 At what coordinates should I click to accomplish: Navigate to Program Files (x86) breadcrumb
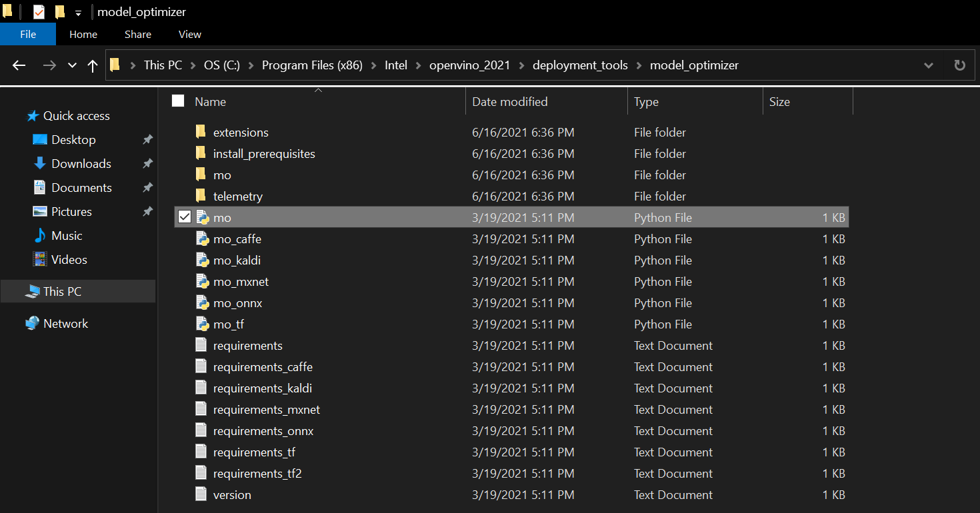click(312, 65)
